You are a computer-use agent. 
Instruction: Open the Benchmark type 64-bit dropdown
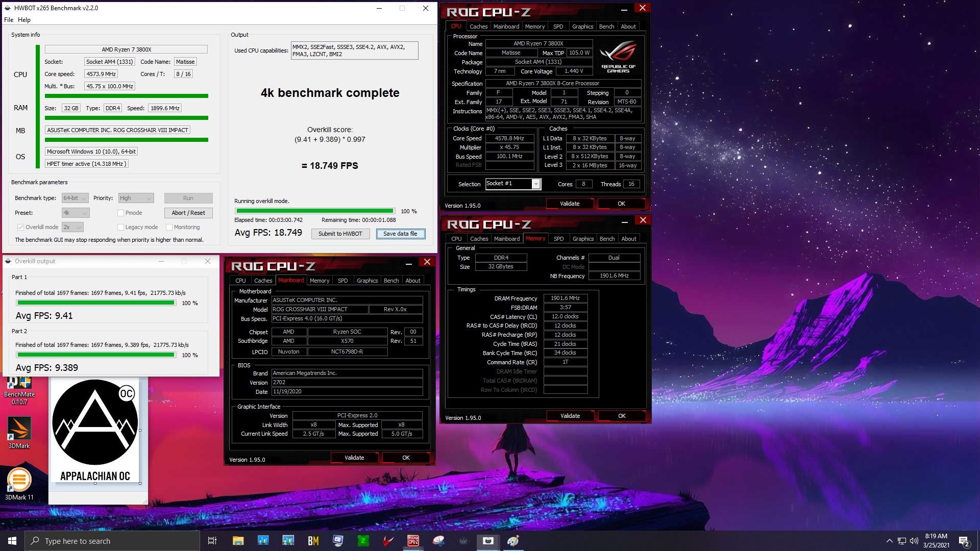(x=75, y=198)
